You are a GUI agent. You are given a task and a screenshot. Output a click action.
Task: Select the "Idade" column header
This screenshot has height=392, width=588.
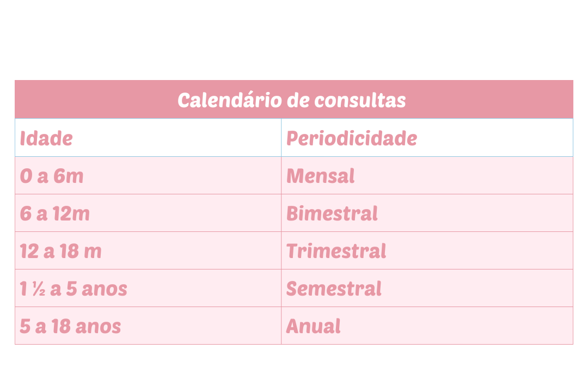[x=46, y=138]
